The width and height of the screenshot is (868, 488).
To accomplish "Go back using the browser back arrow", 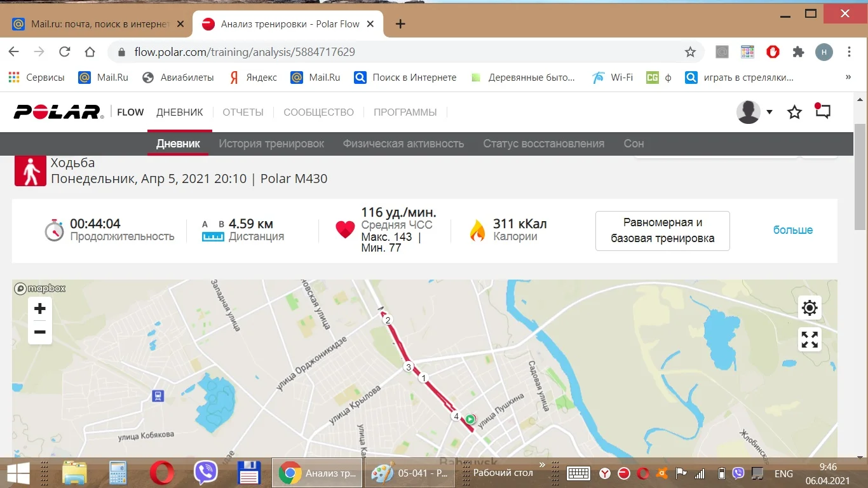I will (x=14, y=52).
